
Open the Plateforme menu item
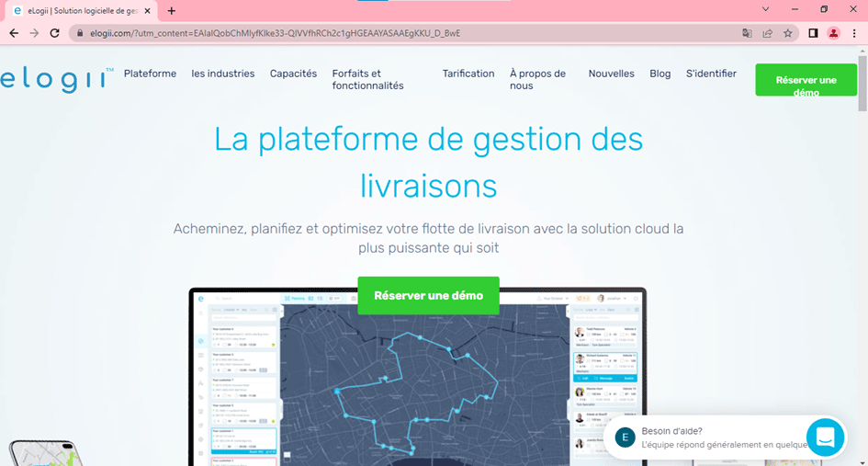click(150, 74)
